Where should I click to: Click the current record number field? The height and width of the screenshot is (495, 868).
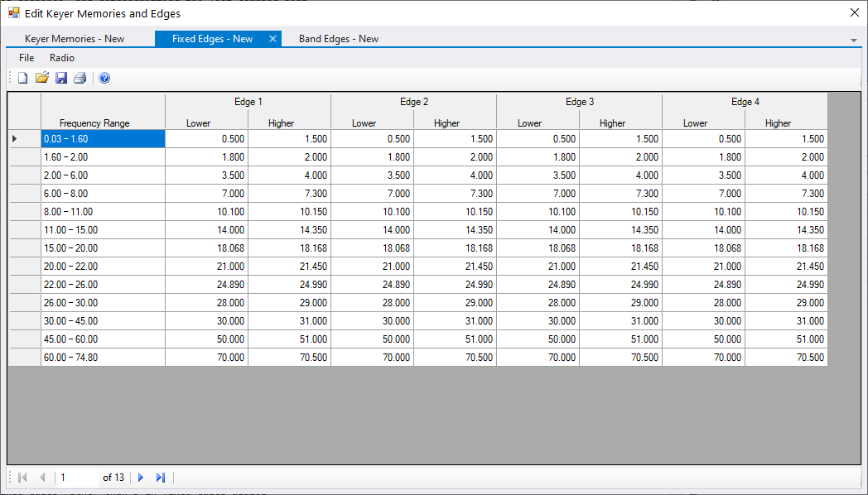(78, 478)
